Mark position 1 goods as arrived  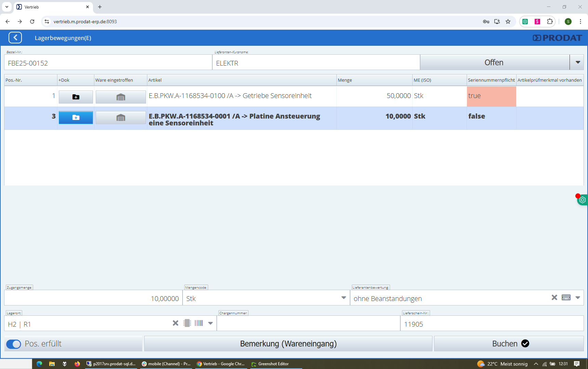point(121,97)
